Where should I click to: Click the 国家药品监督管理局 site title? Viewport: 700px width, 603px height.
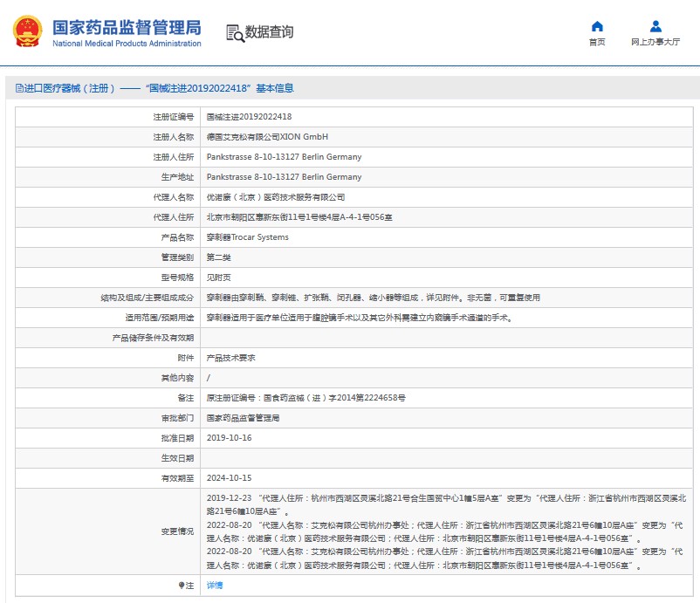click(x=127, y=27)
